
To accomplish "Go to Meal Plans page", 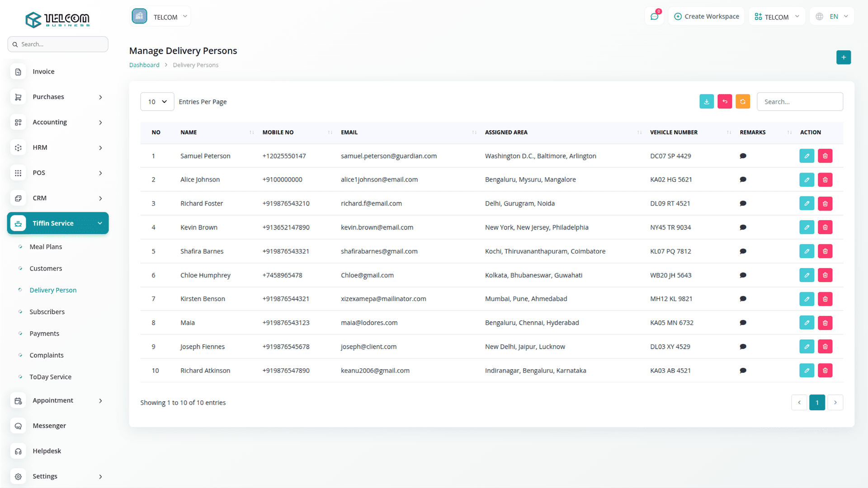I will click(46, 247).
